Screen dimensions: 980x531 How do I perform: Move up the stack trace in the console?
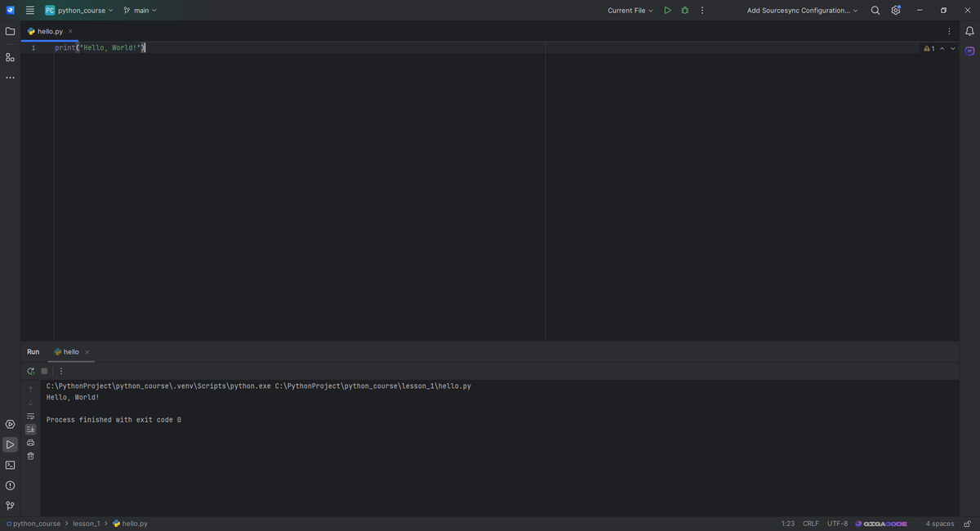pos(30,389)
